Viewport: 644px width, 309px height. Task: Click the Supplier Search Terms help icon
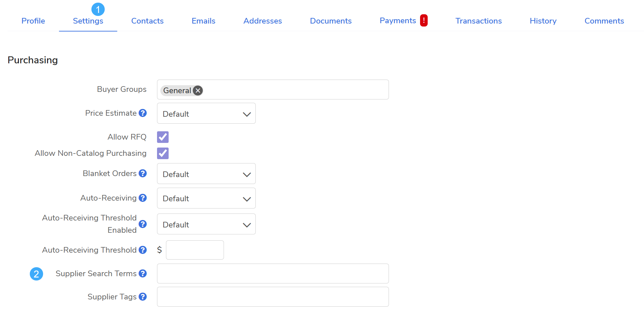143,274
